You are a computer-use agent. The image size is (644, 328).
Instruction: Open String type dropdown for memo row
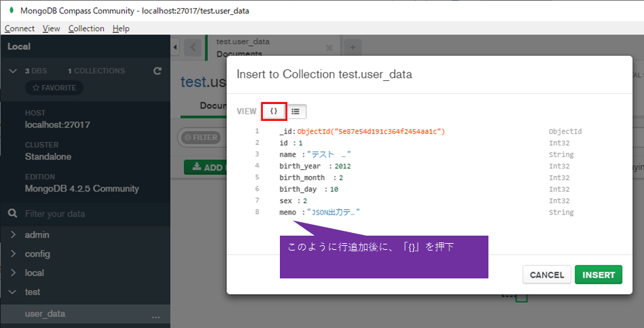coord(561,213)
